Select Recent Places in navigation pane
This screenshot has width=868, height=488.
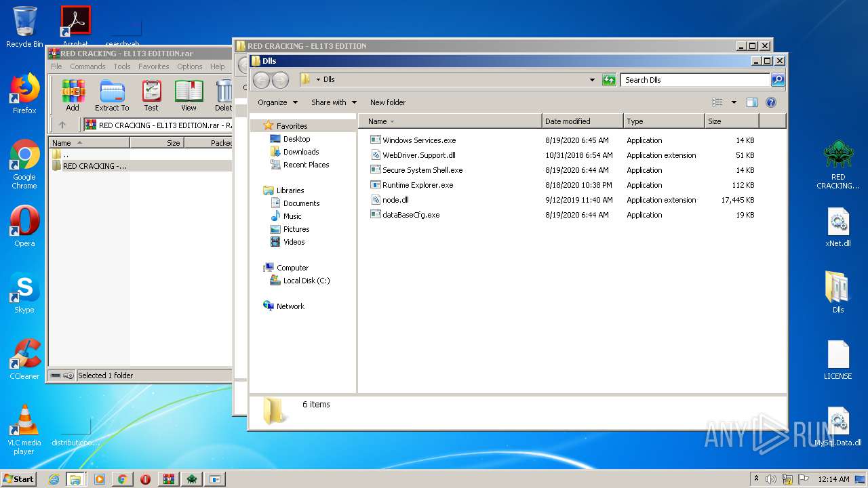(306, 165)
